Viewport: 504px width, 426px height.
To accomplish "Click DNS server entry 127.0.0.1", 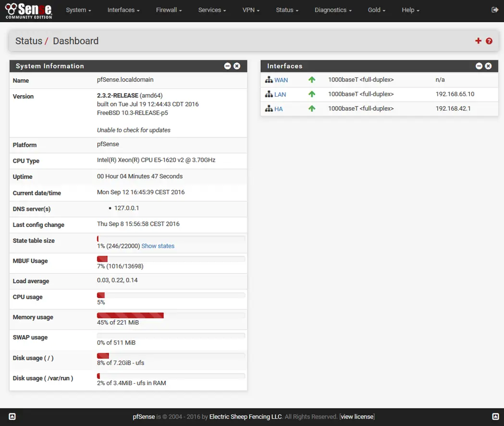I will [127, 208].
